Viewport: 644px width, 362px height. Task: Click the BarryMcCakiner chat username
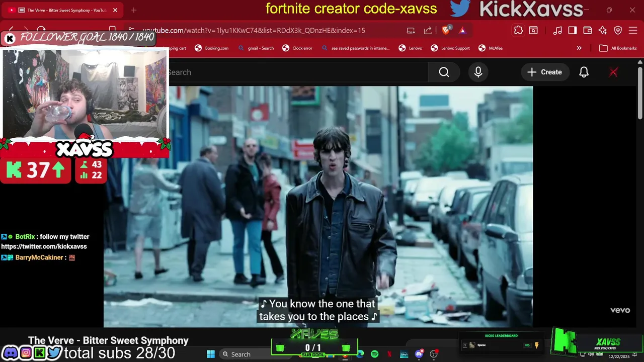pyautogui.click(x=39, y=257)
